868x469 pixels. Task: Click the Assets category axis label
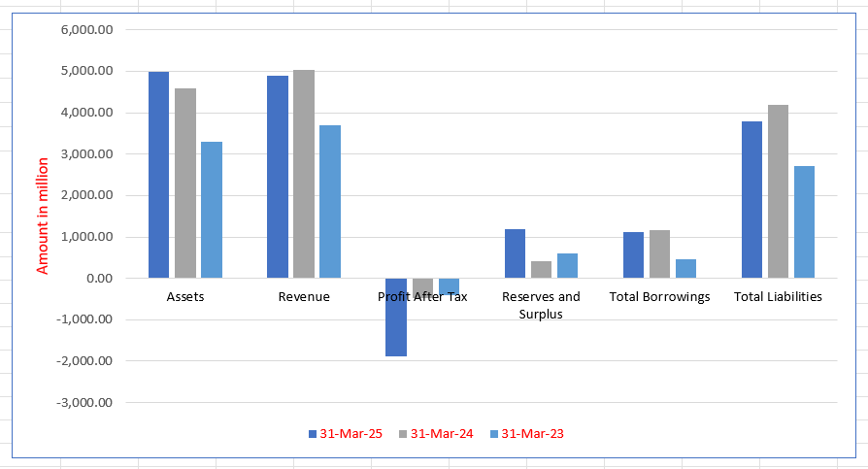coord(185,297)
